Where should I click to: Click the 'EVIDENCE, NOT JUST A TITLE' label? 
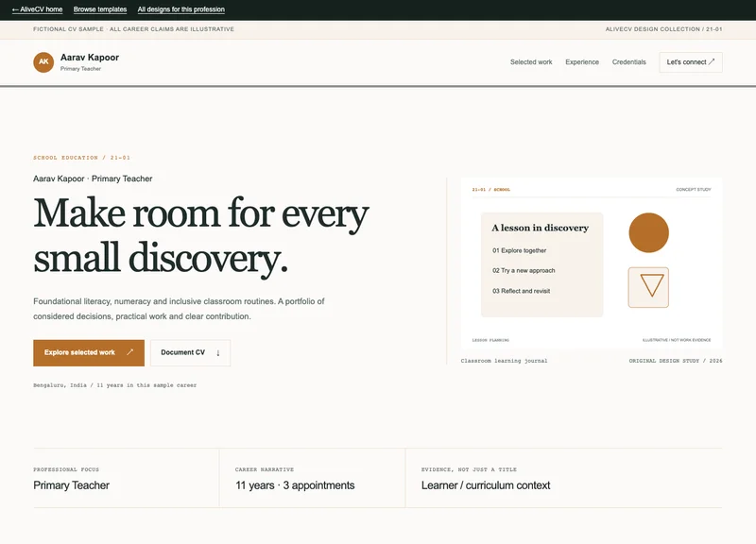(469, 469)
